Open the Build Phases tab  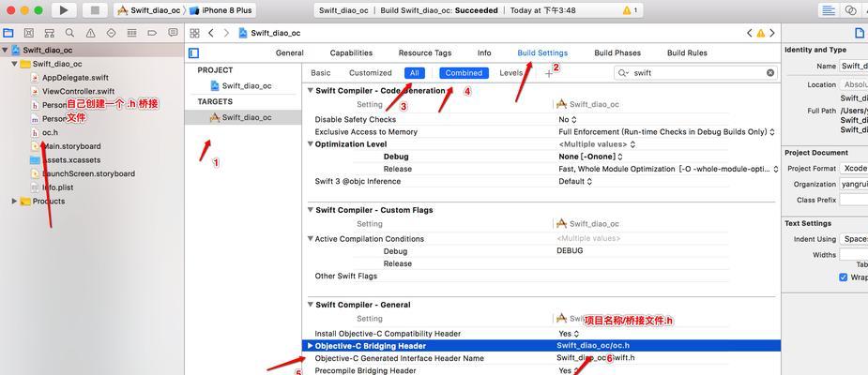617,53
